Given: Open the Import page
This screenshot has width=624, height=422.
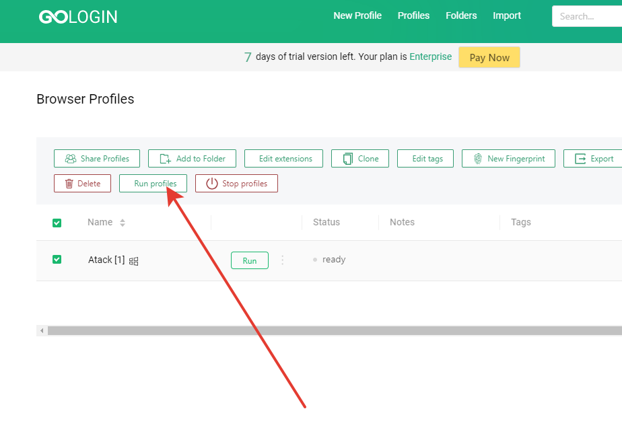Looking at the screenshot, I should [507, 16].
